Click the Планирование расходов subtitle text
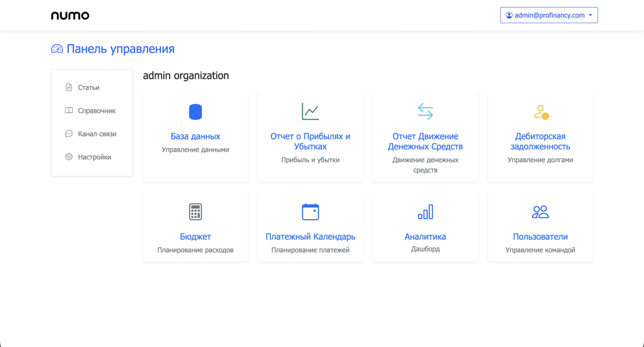Image resolution: width=644 pixels, height=347 pixels. pos(195,250)
